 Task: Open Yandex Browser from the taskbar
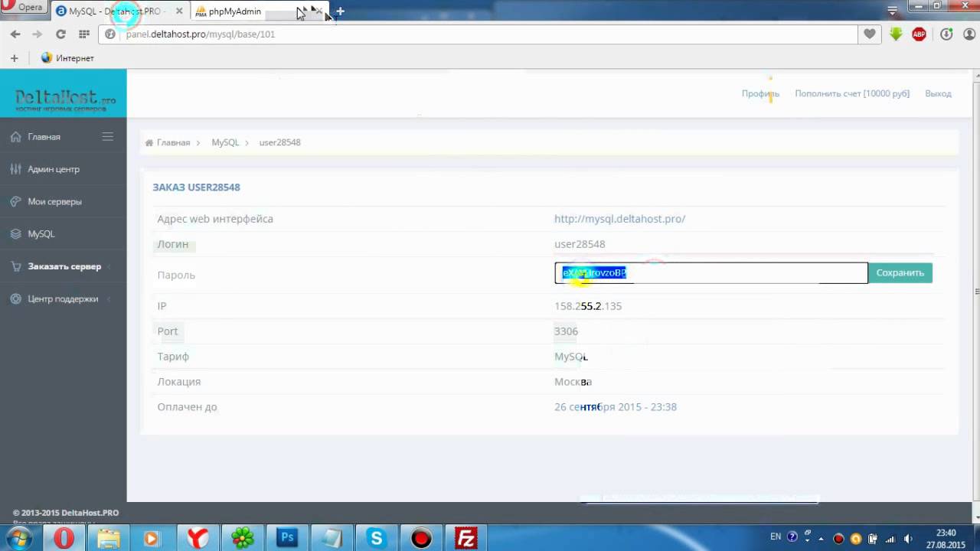[x=198, y=539]
